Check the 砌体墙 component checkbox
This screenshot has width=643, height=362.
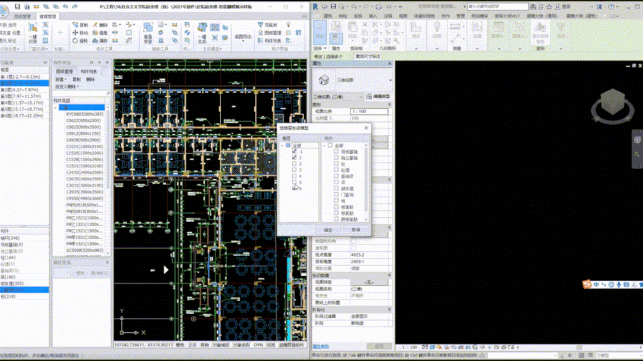point(336,189)
